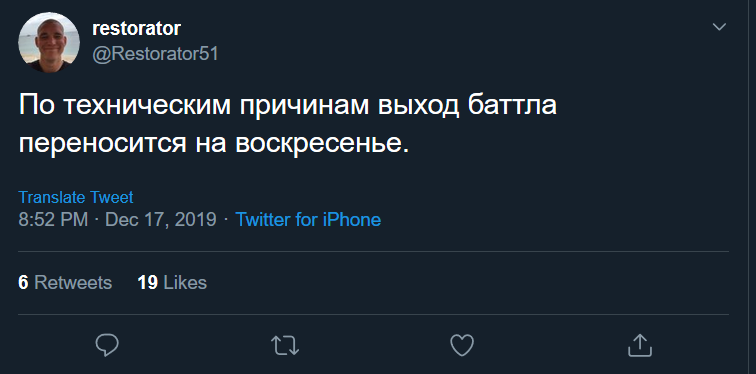Click the 8:52 PM time text
756x374 pixels.
53,220
